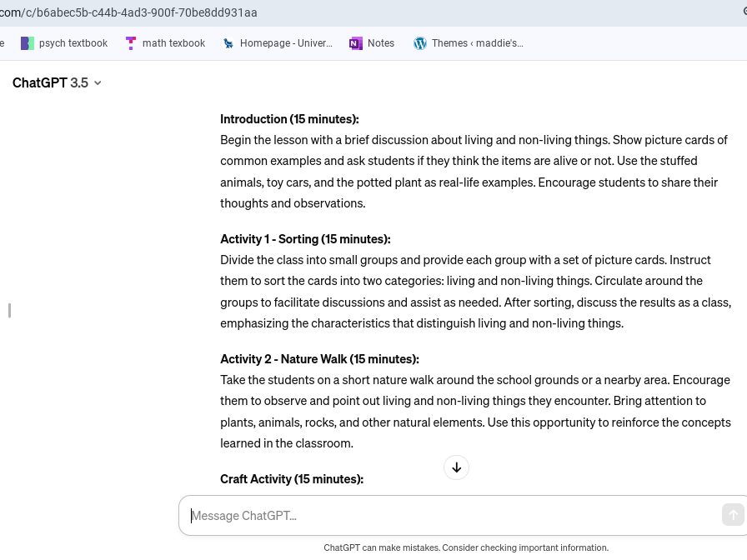The width and height of the screenshot is (747, 560).
Task: Click the text 'learned in the classroom.'
Action: (x=287, y=443)
